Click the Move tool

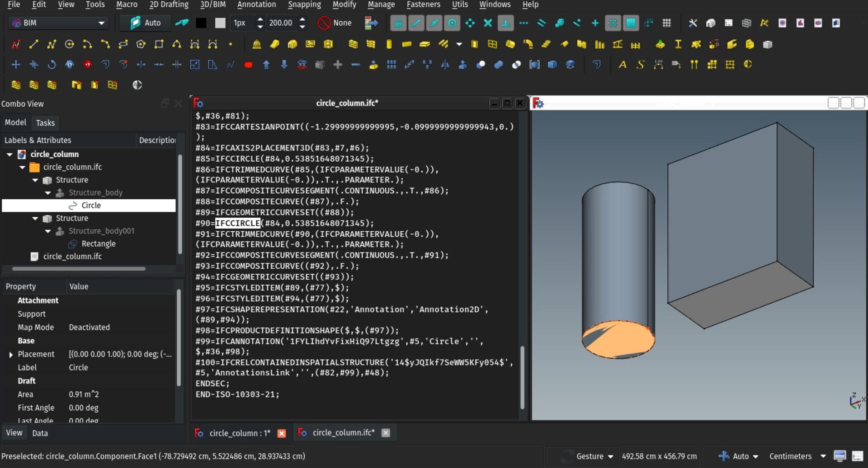coord(16,65)
